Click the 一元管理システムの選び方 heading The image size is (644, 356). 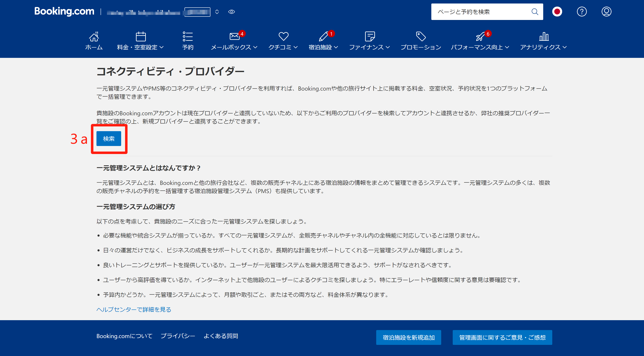136,207
